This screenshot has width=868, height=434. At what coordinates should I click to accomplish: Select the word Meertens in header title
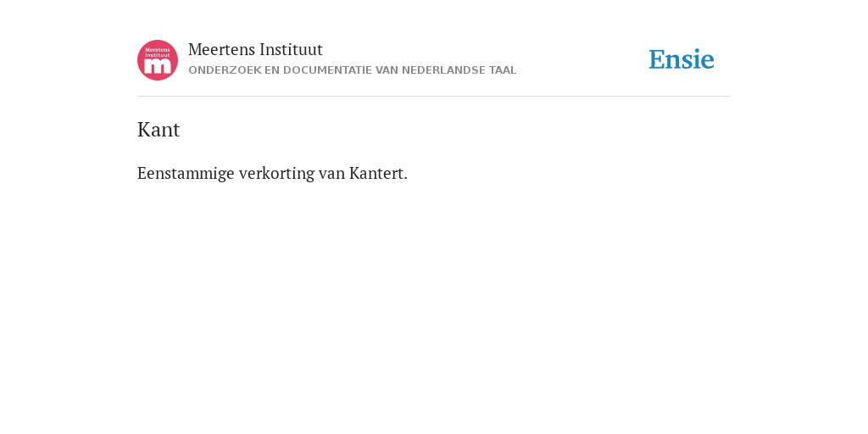[x=221, y=50]
